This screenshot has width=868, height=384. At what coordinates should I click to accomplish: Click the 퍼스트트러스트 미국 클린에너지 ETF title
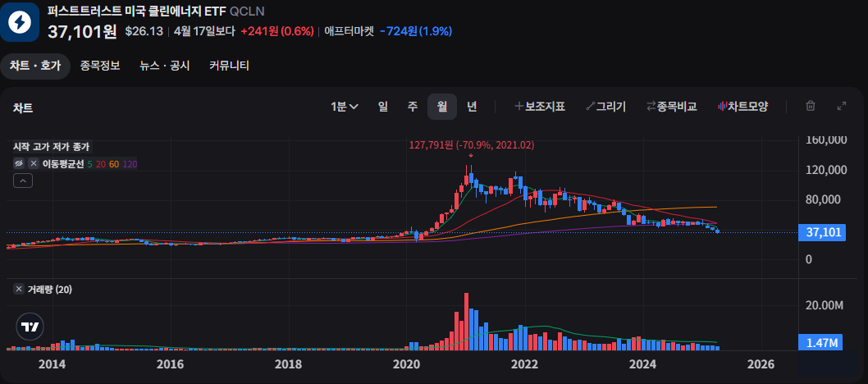tap(136, 11)
